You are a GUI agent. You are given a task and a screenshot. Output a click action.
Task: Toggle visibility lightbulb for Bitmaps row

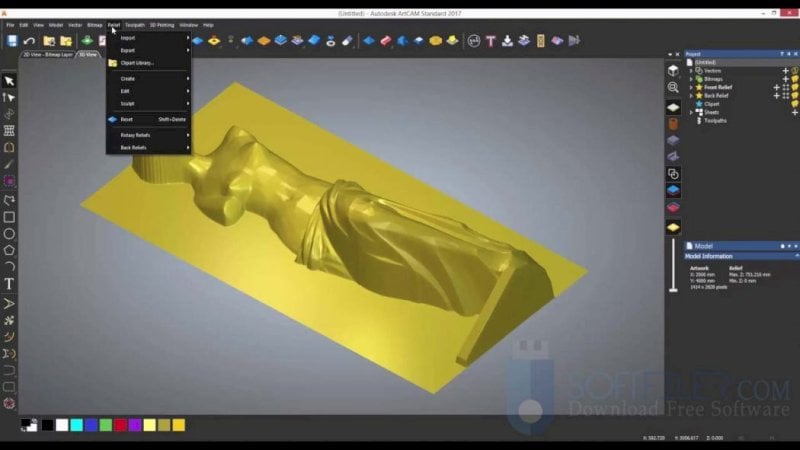pyautogui.click(x=795, y=79)
